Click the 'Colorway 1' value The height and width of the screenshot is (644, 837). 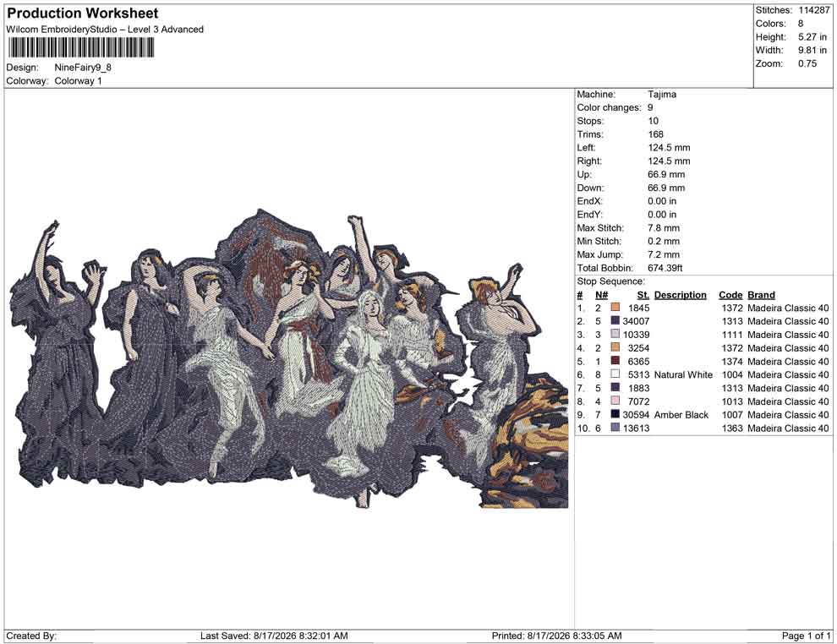click(78, 81)
